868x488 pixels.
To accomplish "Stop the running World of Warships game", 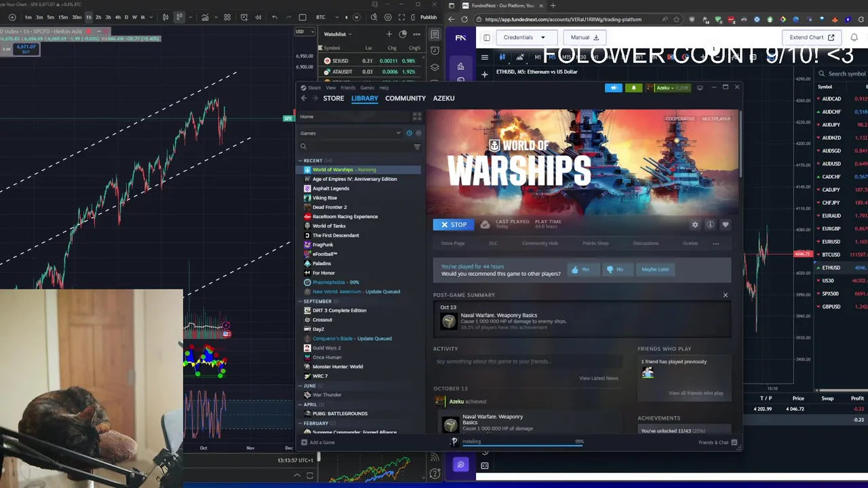I will 453,224.
